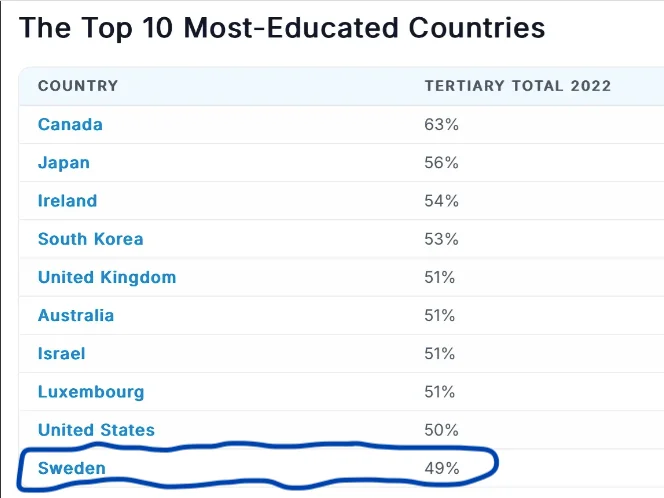Viewport: 664px width, 498px height.
Task: Click South Korea's 53% value
Action: click(x=441, y=239)
